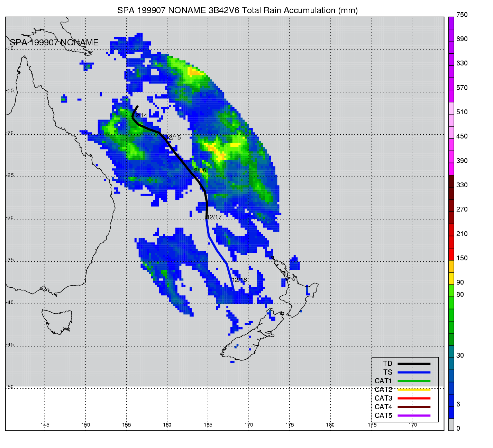Select the blue TS legend line
Image resolution: width=493 pixels, height=448 pixels.
click(414, 373)
